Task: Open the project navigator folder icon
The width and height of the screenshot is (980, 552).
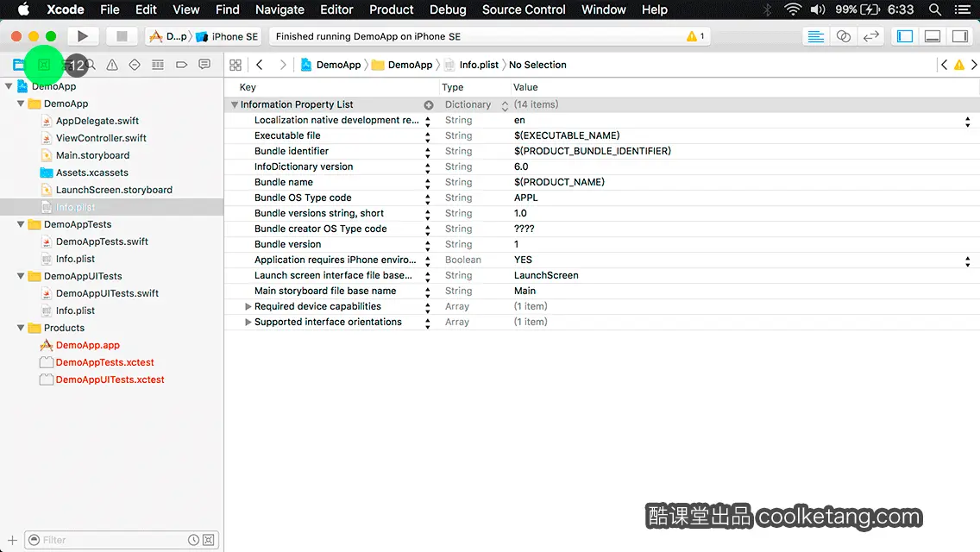Action: (19, 65)
